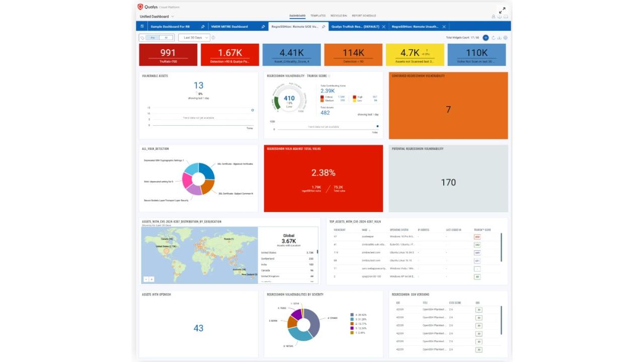Sort table by Name column arrow
Screen dimensions: 644x362
pos(370,230)
